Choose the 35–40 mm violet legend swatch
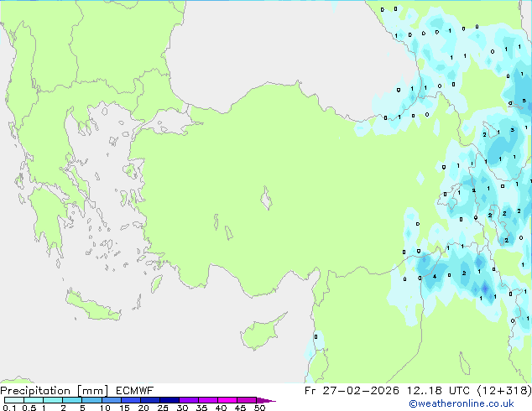The width and height of the screenshot is (532, 411). pos(208,400)
